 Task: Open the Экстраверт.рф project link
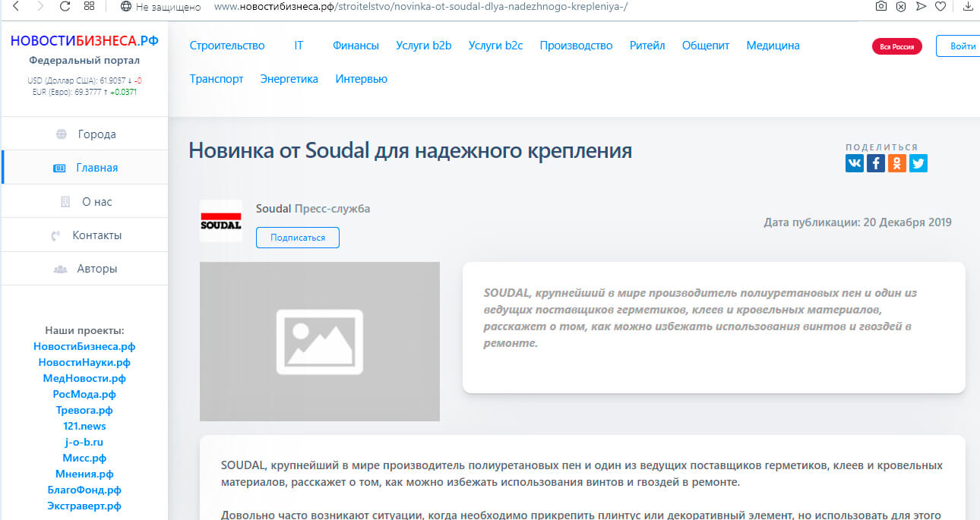click(84, 506)
